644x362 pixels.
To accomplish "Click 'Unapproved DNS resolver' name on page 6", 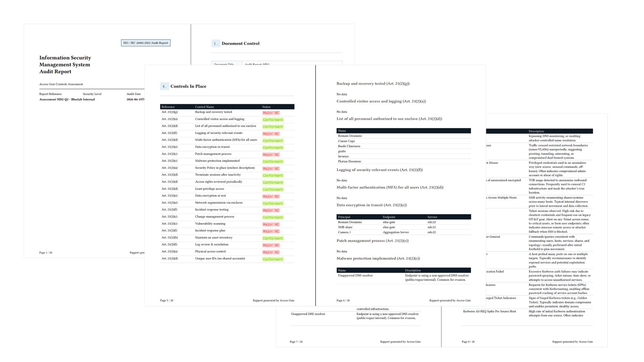I will (356, 276).
